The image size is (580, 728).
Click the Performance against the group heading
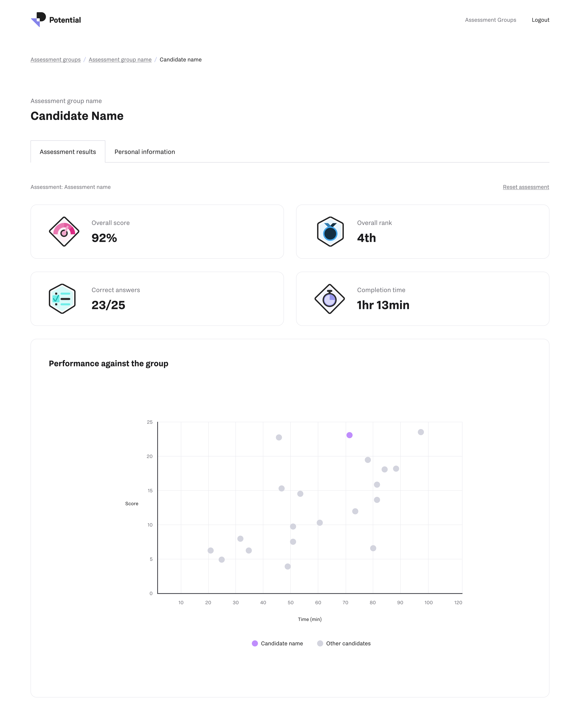click(108, 364)
